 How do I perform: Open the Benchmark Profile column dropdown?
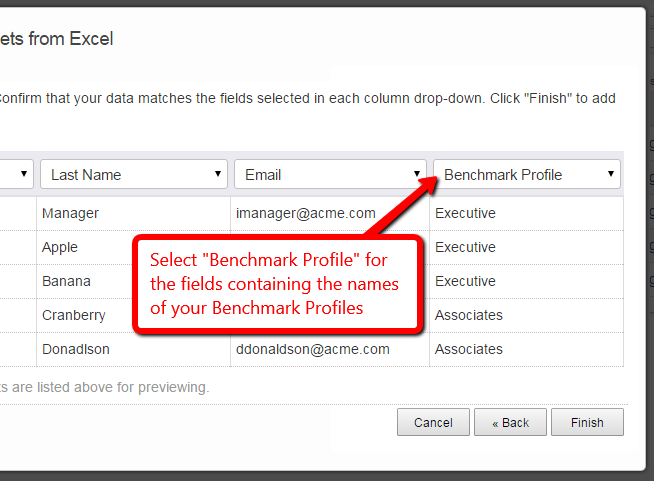click(527, 174)
